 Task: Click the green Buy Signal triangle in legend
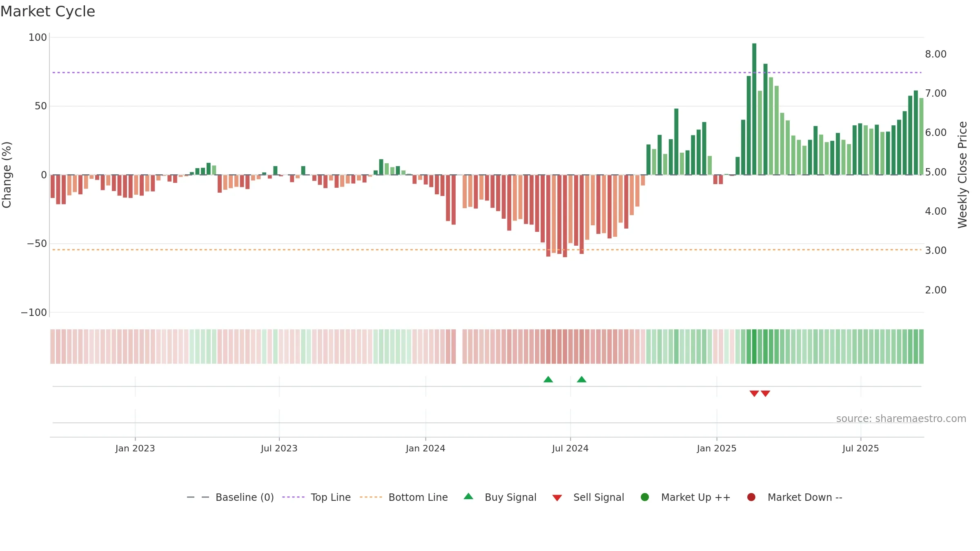click(468, 496)
